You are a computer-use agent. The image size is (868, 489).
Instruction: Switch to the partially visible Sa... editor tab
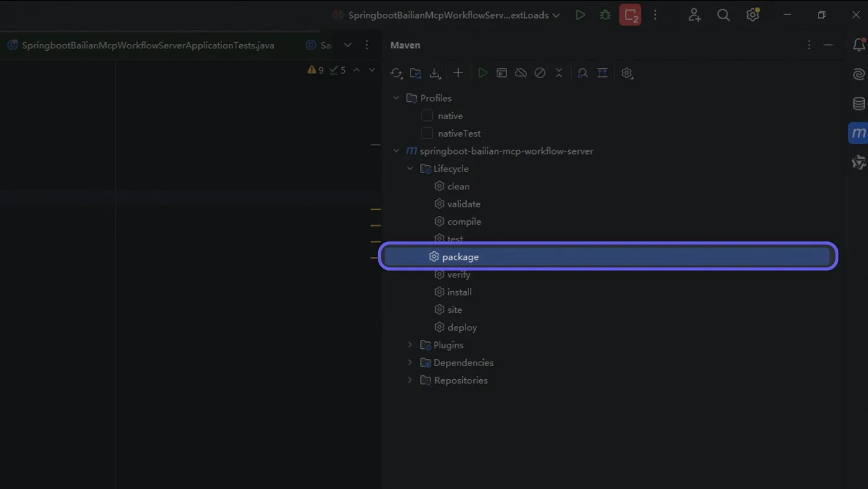coord(319,45)
